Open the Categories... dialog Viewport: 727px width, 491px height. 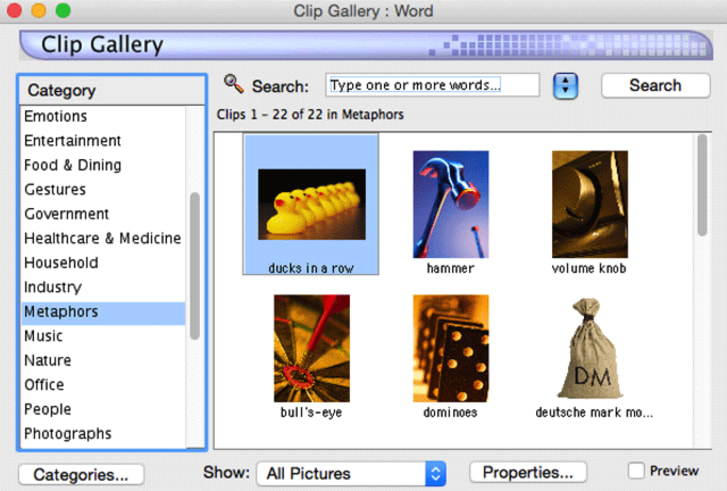(81, 474)
